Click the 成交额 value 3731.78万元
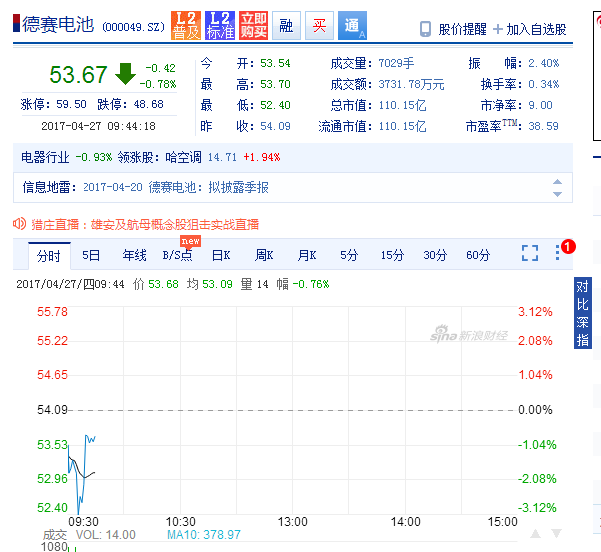The width and height of the screenshot is (601, 552). (x=411, y=84)
